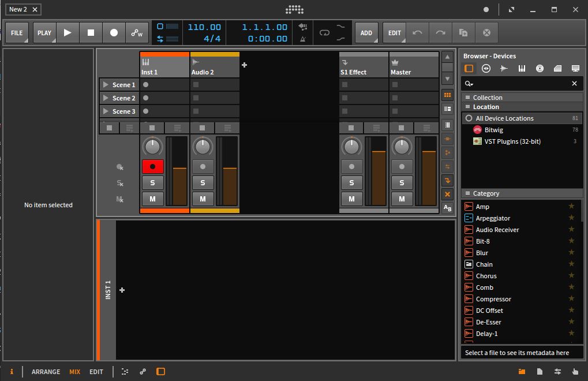Click the delete X circle icon
This screenshot has height=381, width=588.
point(486,33)
